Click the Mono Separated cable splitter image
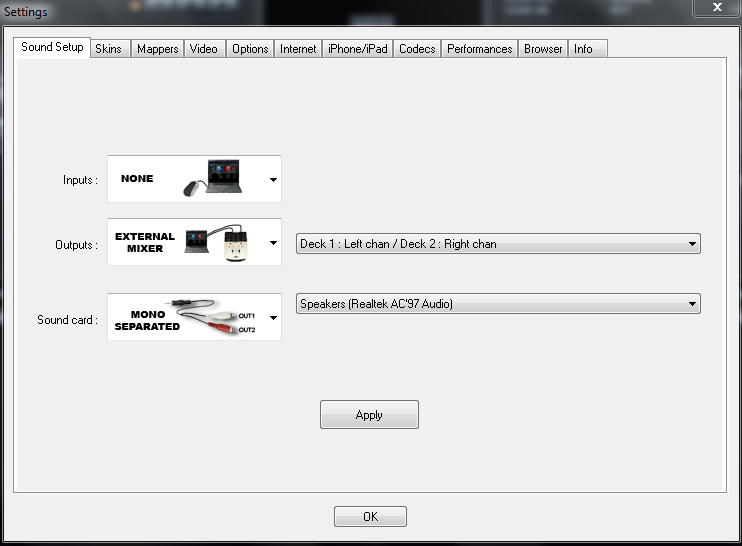 (x=210, y=317)
